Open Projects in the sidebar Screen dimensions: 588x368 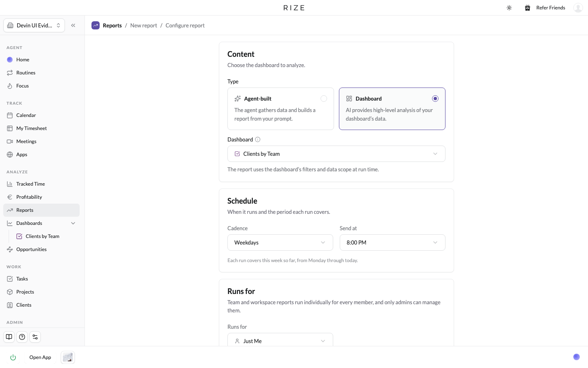pos(41,292)
